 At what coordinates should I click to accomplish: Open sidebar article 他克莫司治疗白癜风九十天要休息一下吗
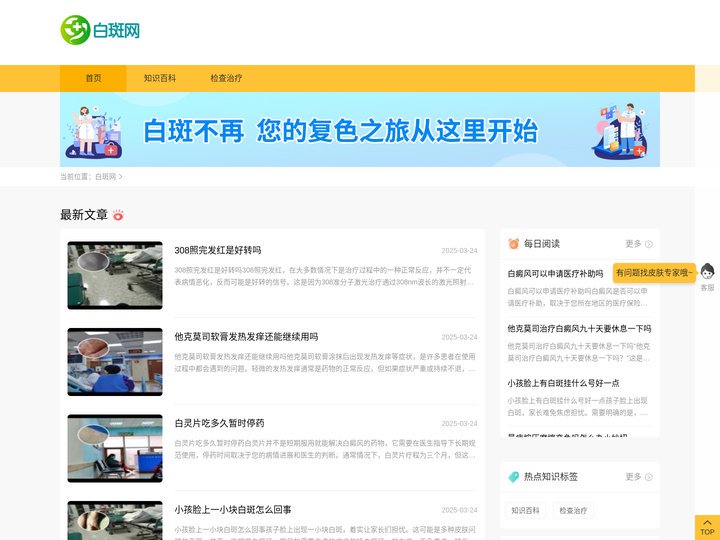[579, 329]
